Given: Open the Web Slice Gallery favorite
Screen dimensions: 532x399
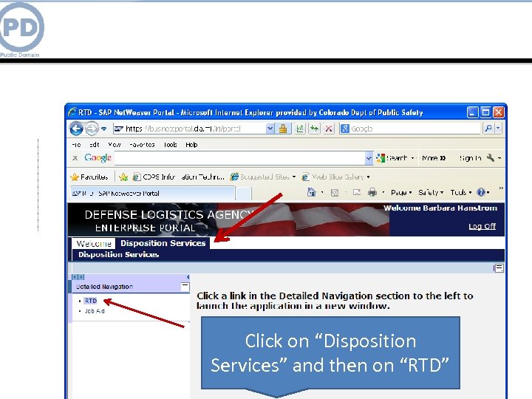Looking at the screenshot, I should tap(336, 177).
